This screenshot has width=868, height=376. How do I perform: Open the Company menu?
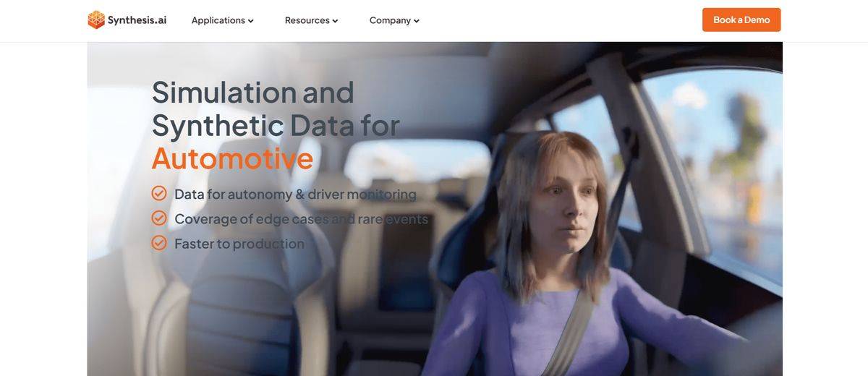(394, 20)
